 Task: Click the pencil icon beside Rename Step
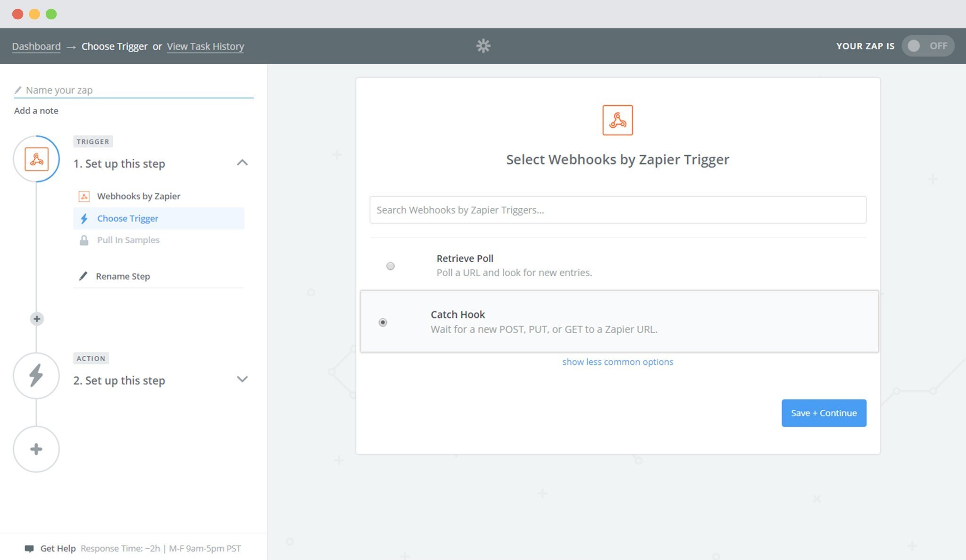click(x=83, y=276)
